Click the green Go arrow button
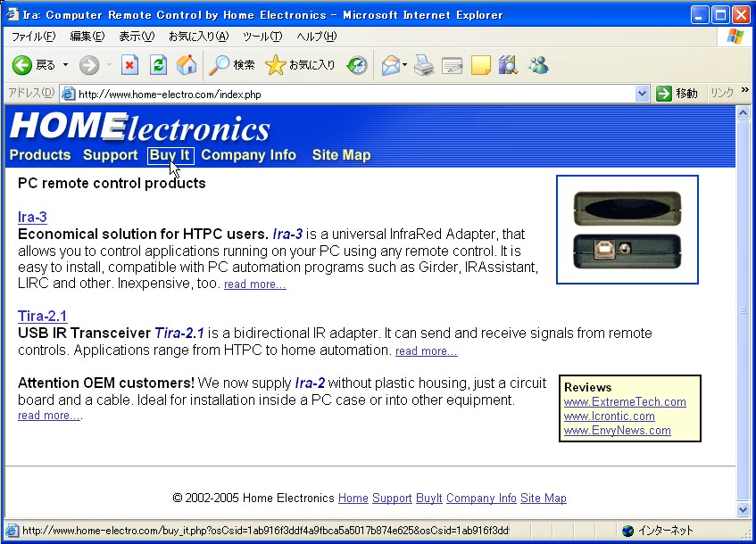 [664, 94]
